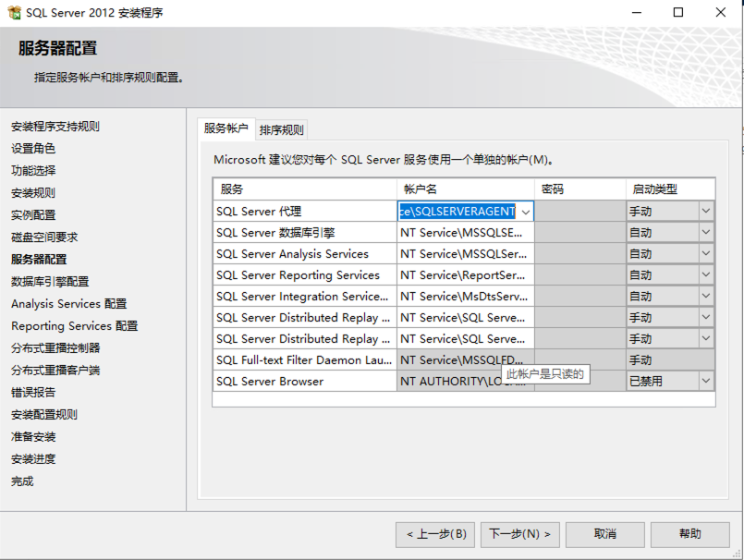Open startup type for SQL Server Reporting Services

point(706,275)
